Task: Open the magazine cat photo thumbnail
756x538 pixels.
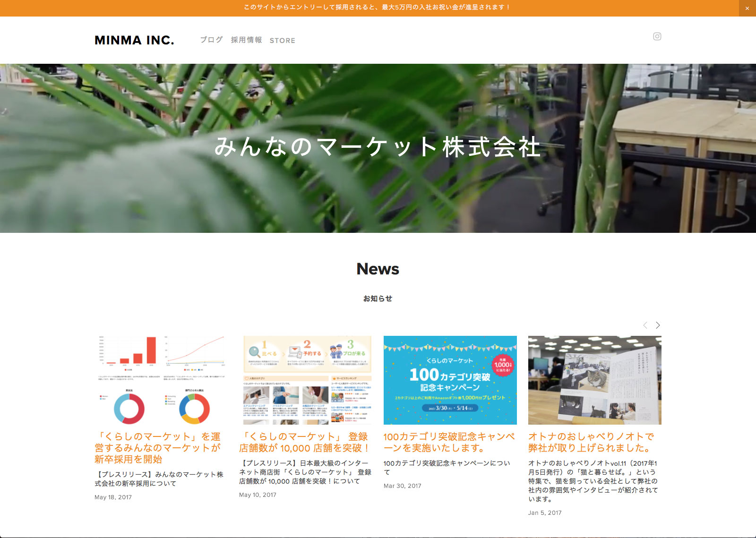Action: click(x=595, y=380)
